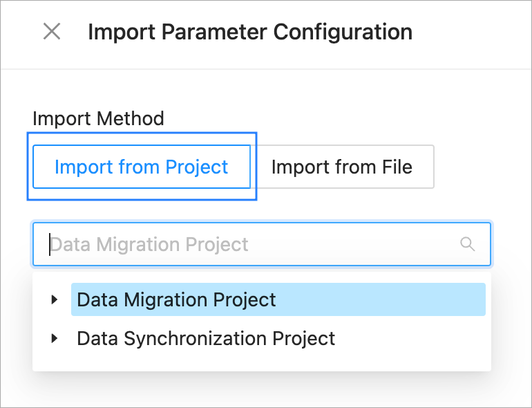The height and width of the screenshot is (408, 532).
Task: Expand the Data Synchronization Project node arrow
Action: pos(55,338)
